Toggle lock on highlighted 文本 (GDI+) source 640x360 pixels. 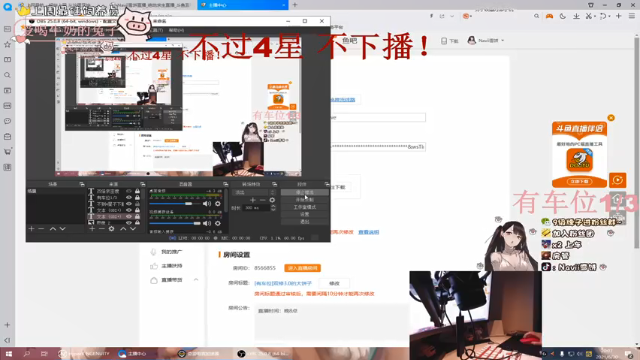138,216
